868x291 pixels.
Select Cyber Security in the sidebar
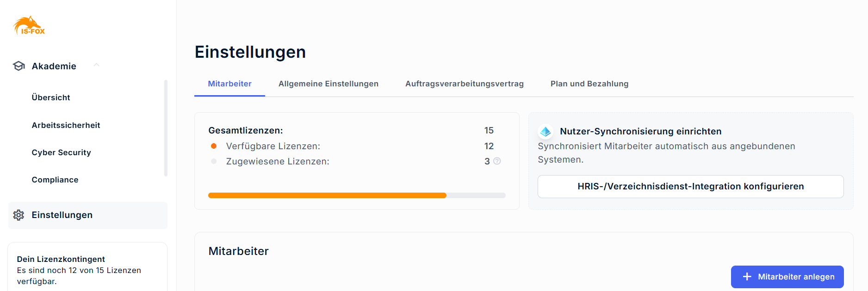click(x=61, y=152)
